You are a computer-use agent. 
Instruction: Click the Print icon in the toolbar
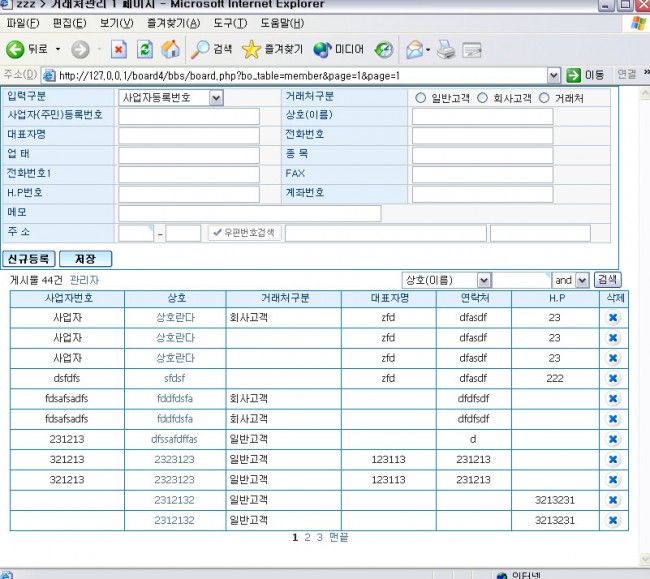(x=447, y=49)
